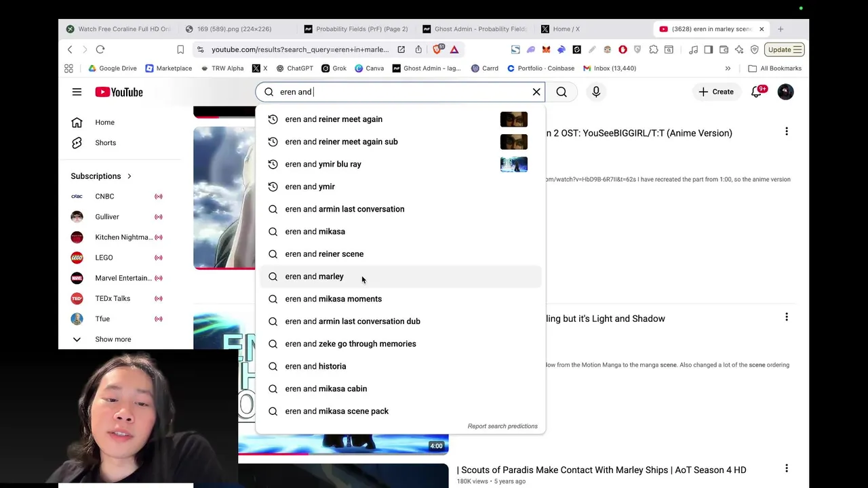Open the Brave Wallet icon
The image size is (868, 488).
(x=724, y=49)
